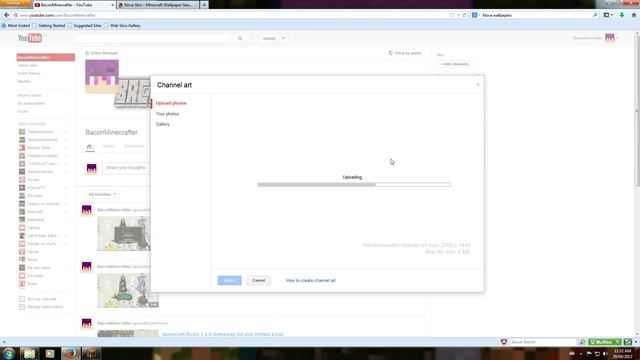
Task: Click the uploading progress bar
Action: pyautogui.click(x=354, y=184)
